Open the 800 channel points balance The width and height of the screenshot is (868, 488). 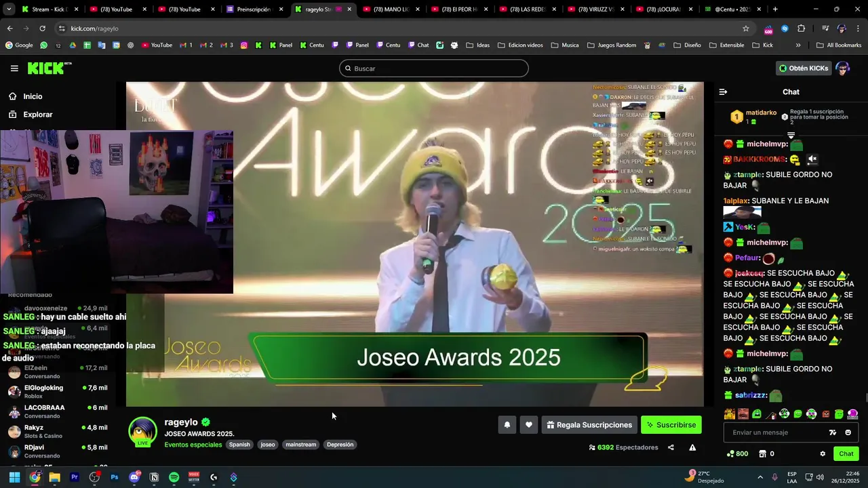point(737,453)
